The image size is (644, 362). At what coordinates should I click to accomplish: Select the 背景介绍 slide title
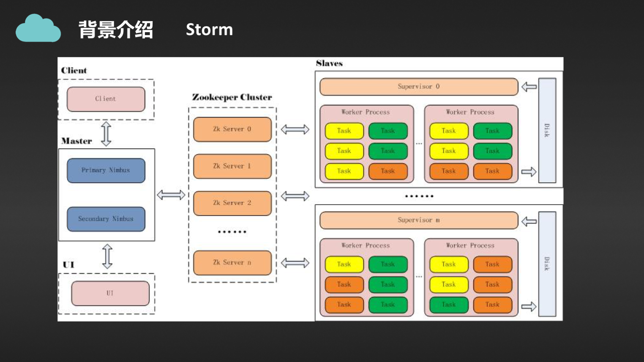coord(116,30)
